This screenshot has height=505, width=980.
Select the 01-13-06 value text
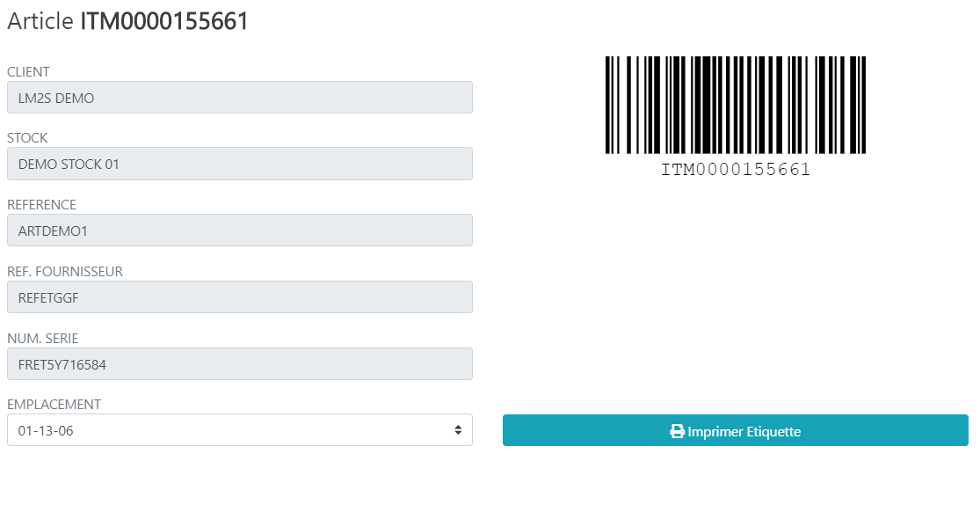46,430
